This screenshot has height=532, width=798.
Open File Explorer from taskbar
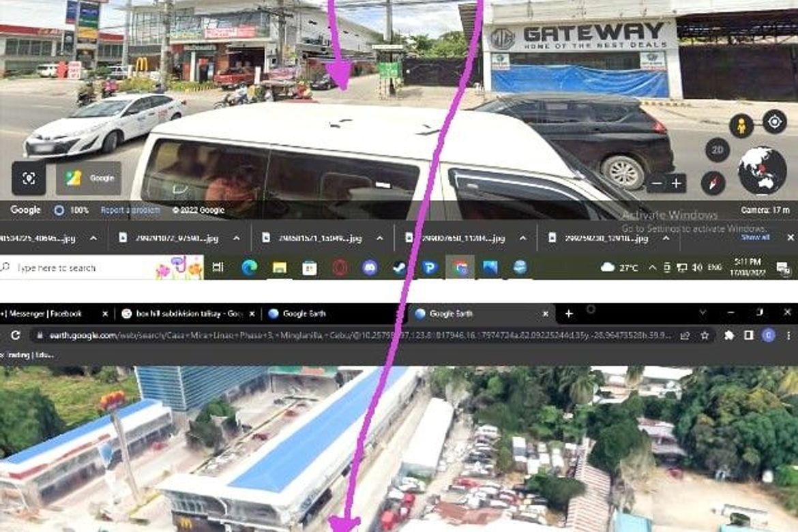pos(280,267)
